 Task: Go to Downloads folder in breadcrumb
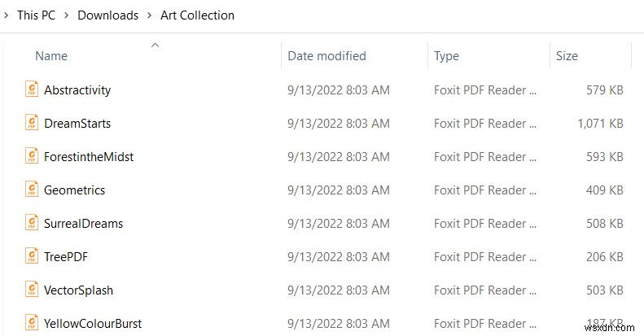pos(107,15)
